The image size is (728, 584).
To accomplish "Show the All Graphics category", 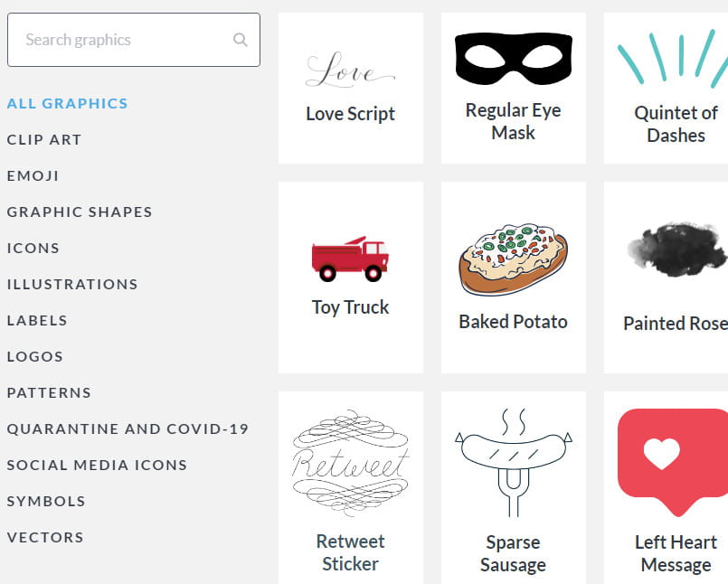I will (68, 103).
